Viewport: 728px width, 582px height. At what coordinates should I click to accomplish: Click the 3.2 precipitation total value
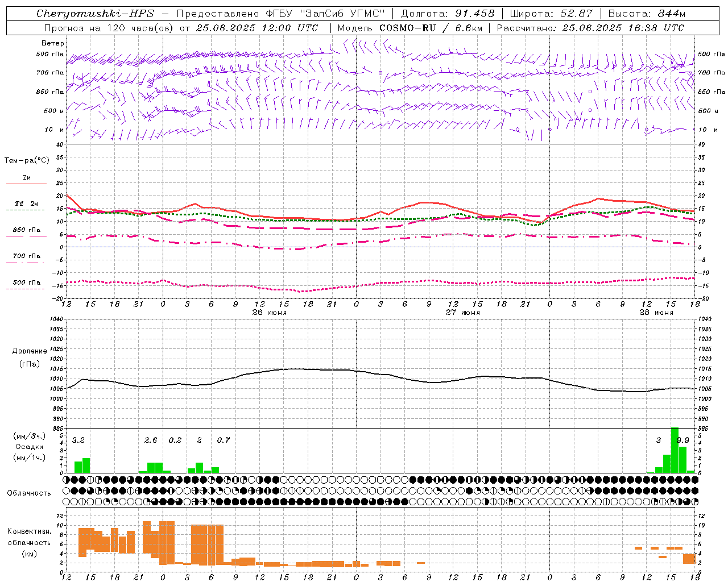(x=78, y=440)
